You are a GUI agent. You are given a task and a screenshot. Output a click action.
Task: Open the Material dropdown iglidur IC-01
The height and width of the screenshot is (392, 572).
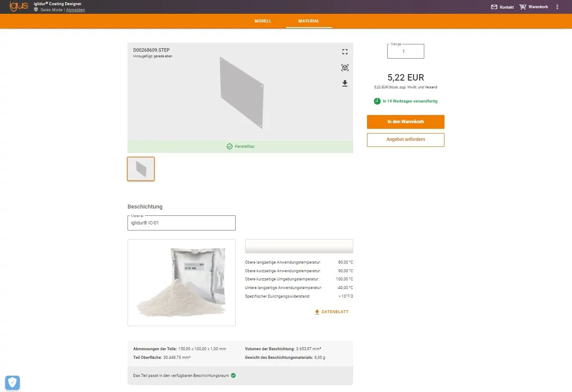pyautogui.click(x=181, y=223)
